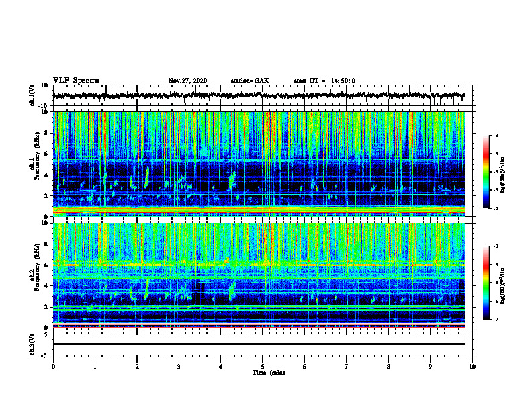Click time-axis tick label "0"
Screen dimensions: 532x411
click(53, 367)
